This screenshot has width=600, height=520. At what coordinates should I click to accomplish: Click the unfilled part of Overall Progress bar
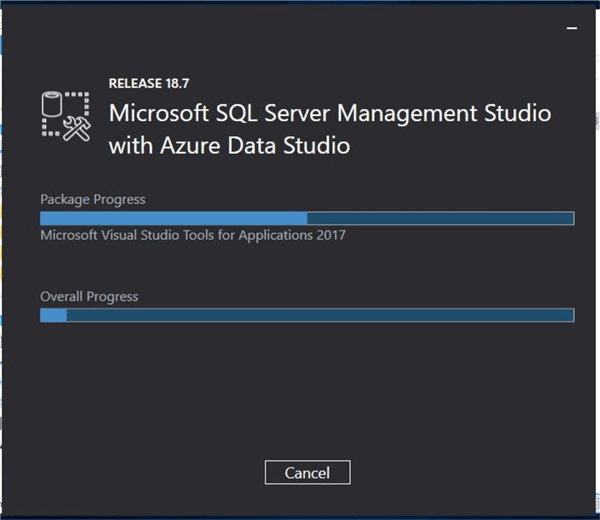point(320,316)
